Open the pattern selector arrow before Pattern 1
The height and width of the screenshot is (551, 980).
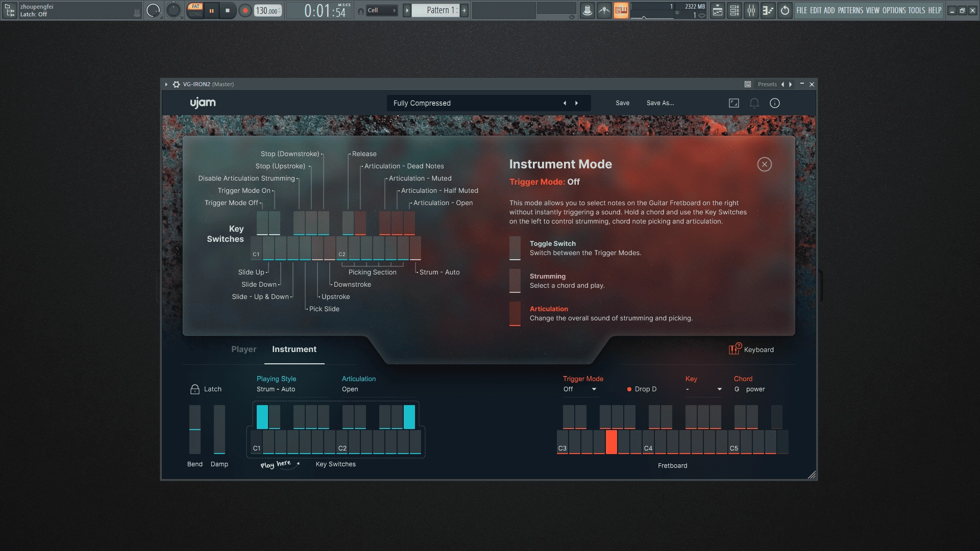[407, 10]
